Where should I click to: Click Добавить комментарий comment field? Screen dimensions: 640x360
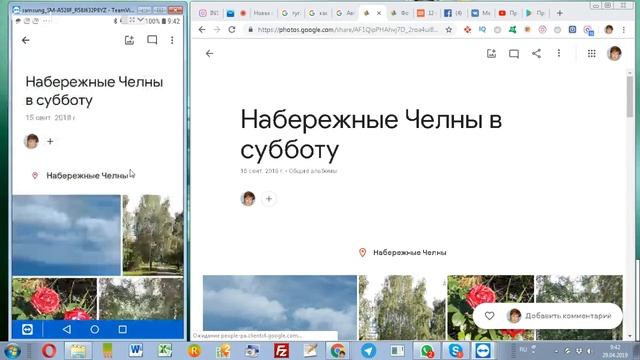[x=568, y=316]
